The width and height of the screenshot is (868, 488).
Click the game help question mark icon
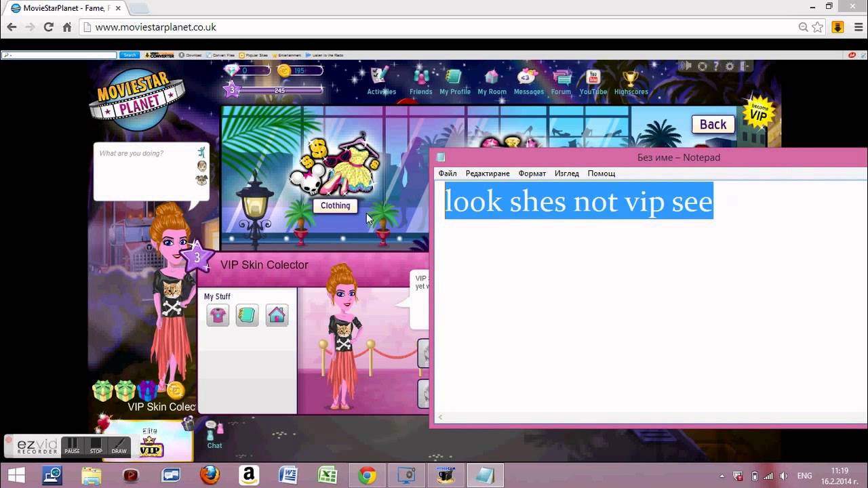(716, 66)
